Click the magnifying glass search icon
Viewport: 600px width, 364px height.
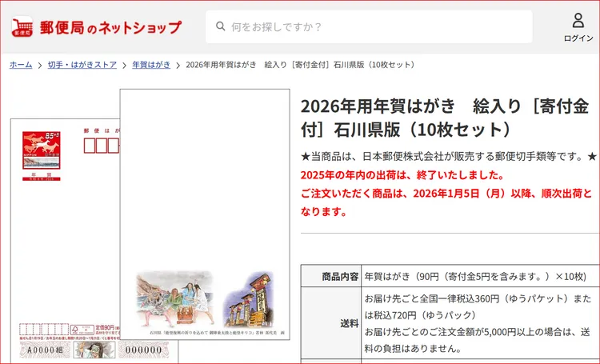click(218, 27)
